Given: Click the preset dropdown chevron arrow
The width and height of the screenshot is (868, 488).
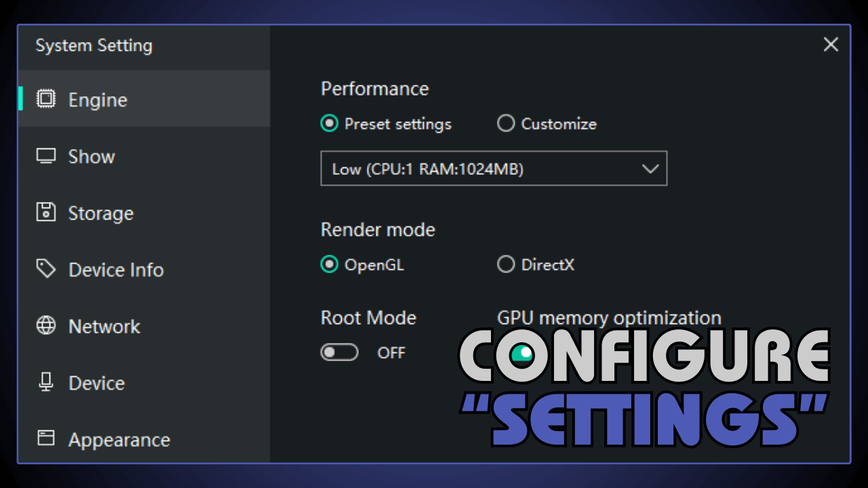Looking at the screenshot, I should [650, 168].
